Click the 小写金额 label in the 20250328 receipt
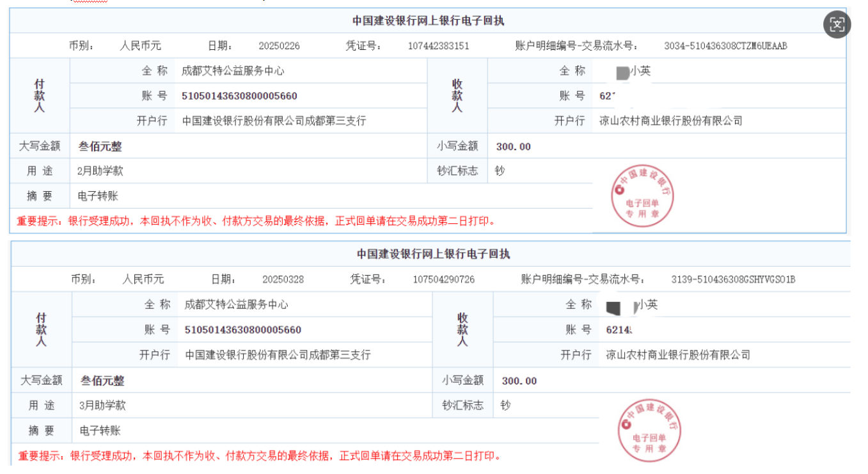Image resolution: width=868 pixels, height=474 pixels. [463, 381]
